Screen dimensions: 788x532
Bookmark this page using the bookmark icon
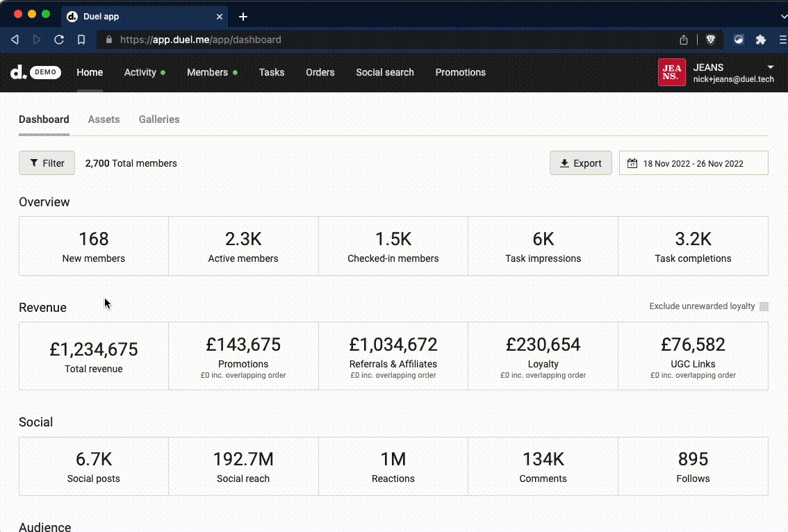(x=81, y=40)
